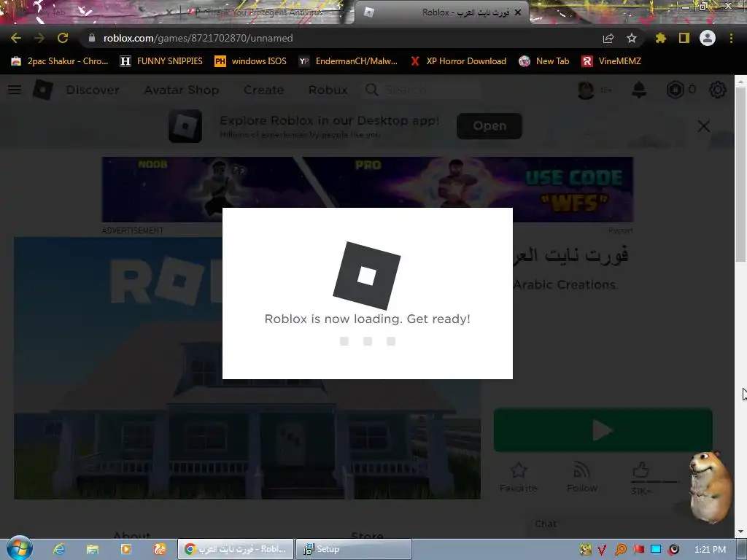Click the browser forward arrow
The width and height of the screenshot is (747, 560).
tap(39, 38)
